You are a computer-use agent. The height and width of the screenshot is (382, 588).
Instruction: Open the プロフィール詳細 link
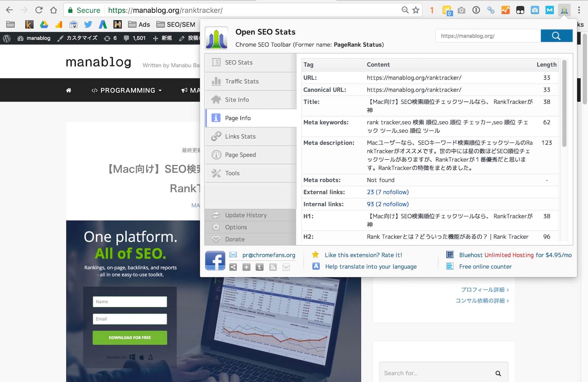click(x=485, y=290)
